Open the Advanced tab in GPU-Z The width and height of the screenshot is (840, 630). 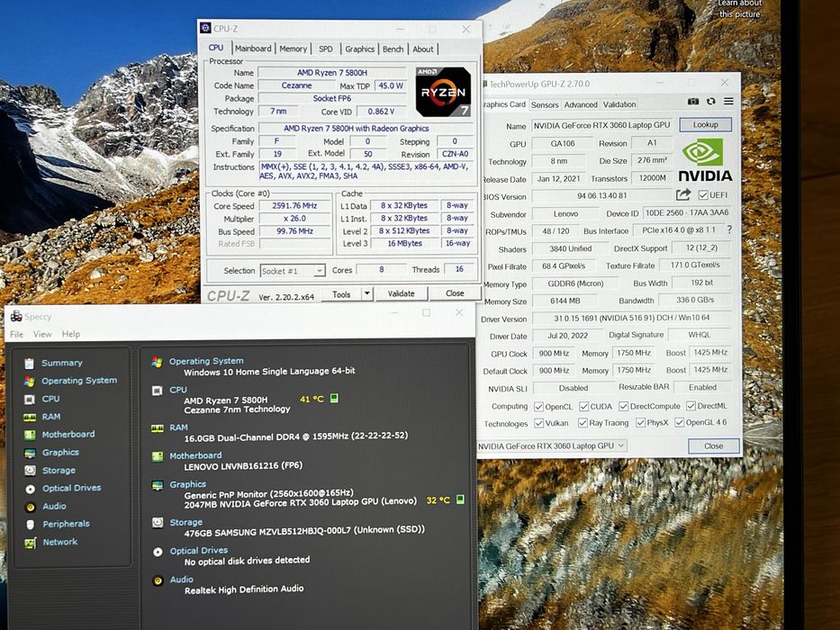tap(580, 105)
